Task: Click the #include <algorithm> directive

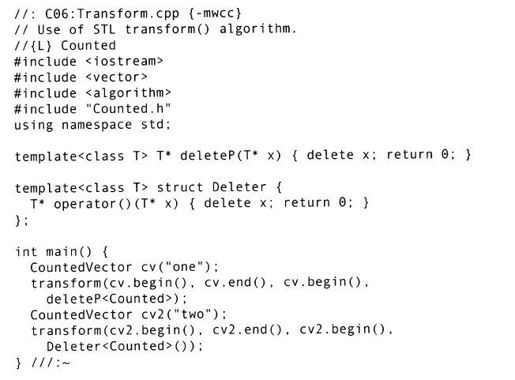Action: [93, 93]
